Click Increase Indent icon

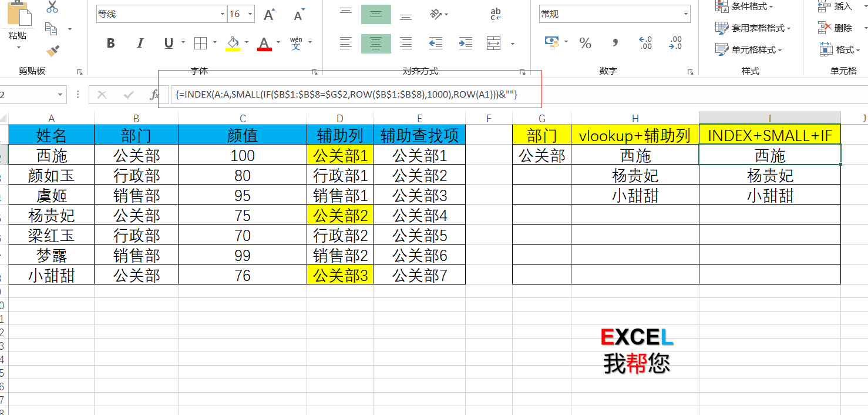point(466,43)
